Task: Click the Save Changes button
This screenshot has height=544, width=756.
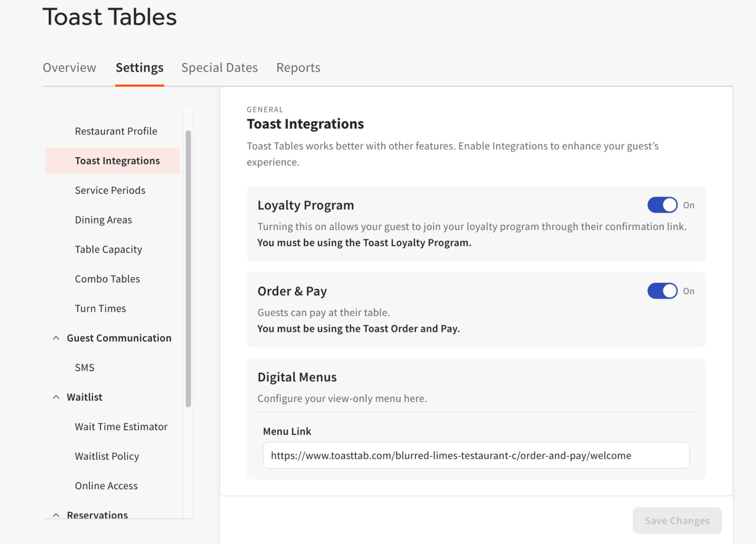Action: [677, 521]
